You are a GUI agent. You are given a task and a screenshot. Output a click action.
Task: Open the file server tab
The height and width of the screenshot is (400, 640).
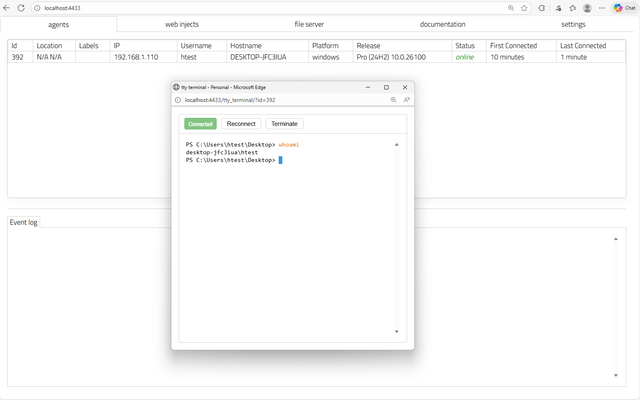click(x=309, y=24)
